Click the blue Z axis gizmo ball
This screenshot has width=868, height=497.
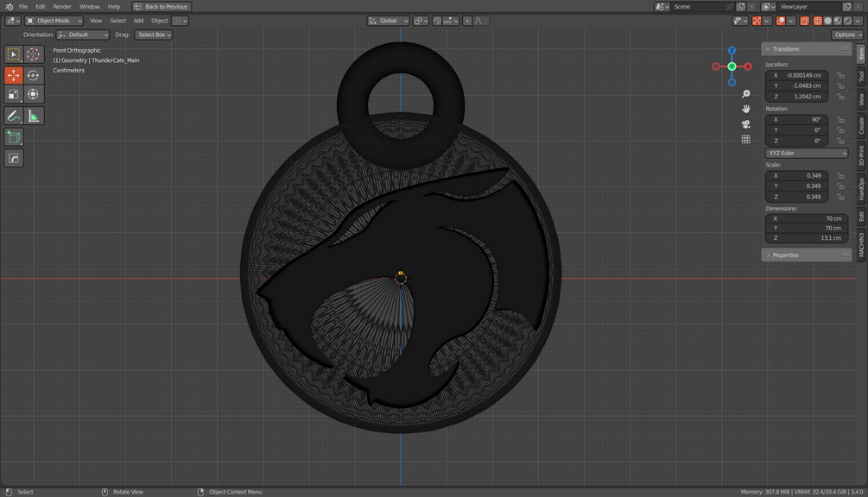732,50
